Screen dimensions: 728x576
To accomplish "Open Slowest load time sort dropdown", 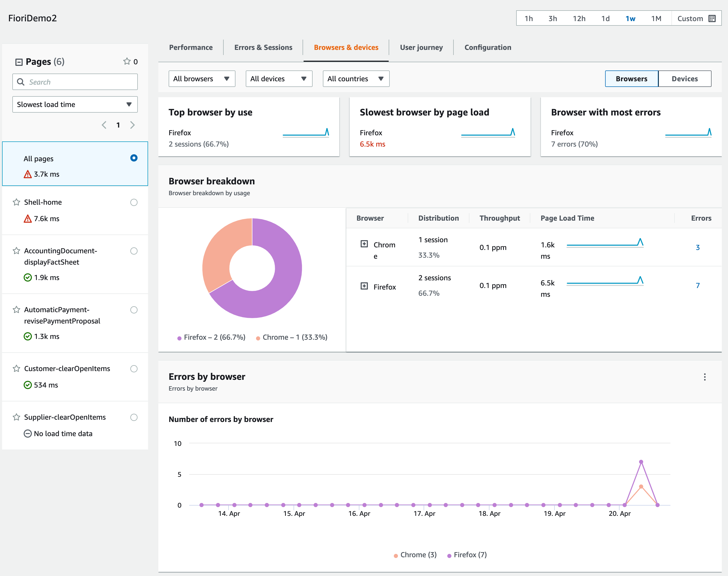I will (x=75, y=105).
